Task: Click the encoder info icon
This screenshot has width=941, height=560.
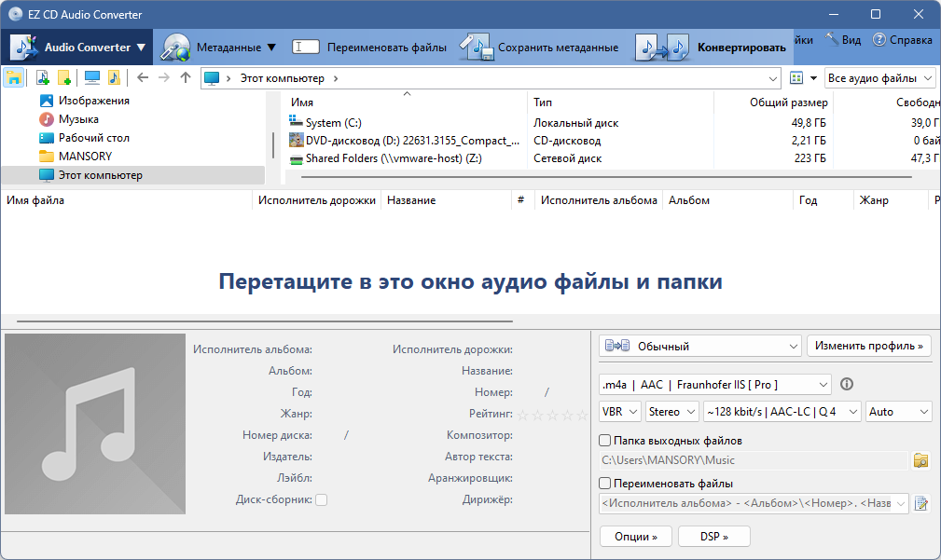Action: point(847,384)
